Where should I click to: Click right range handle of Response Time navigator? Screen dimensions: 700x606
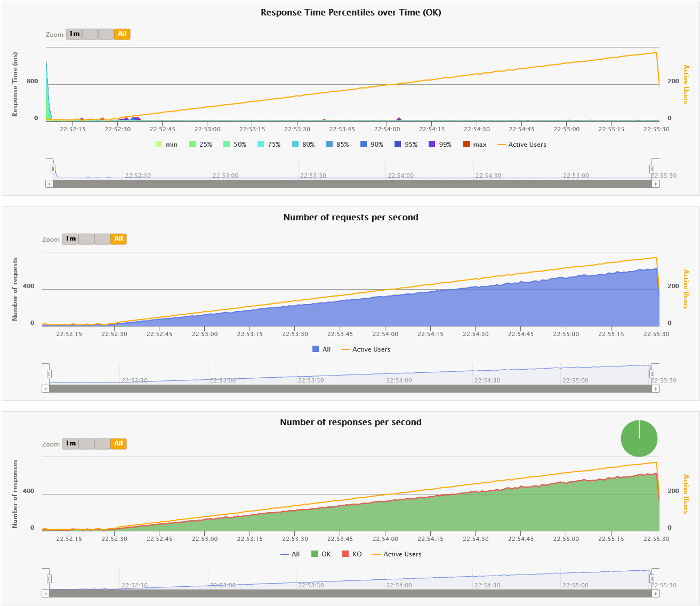[x=651, y=169]
